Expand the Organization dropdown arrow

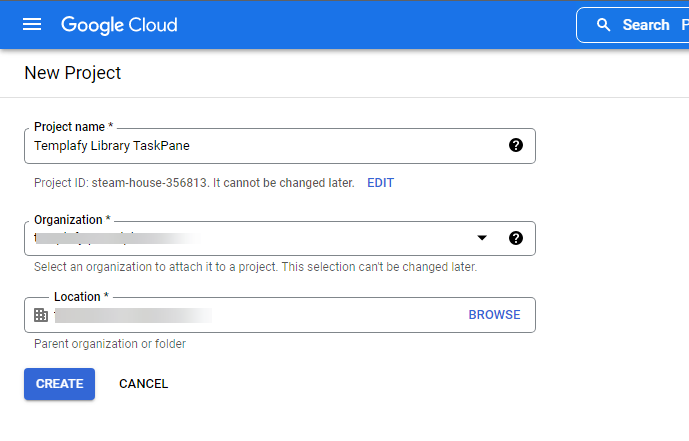click(482, 238)
